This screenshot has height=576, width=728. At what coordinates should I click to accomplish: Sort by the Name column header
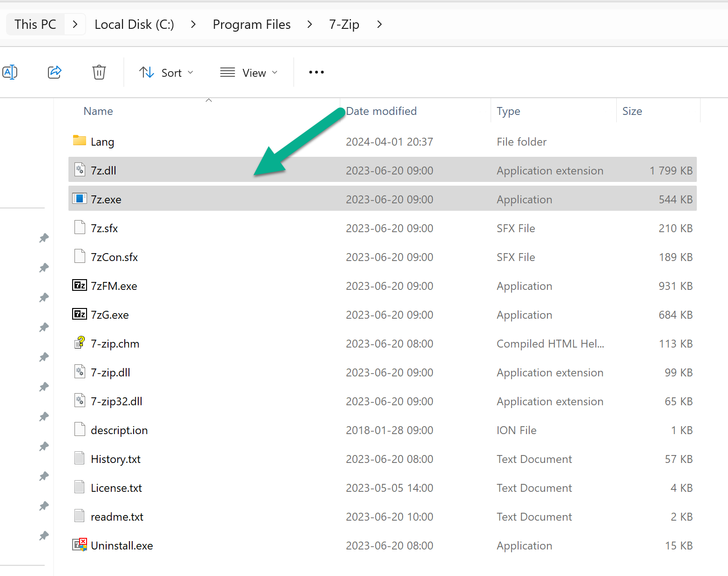pos(98,111)
